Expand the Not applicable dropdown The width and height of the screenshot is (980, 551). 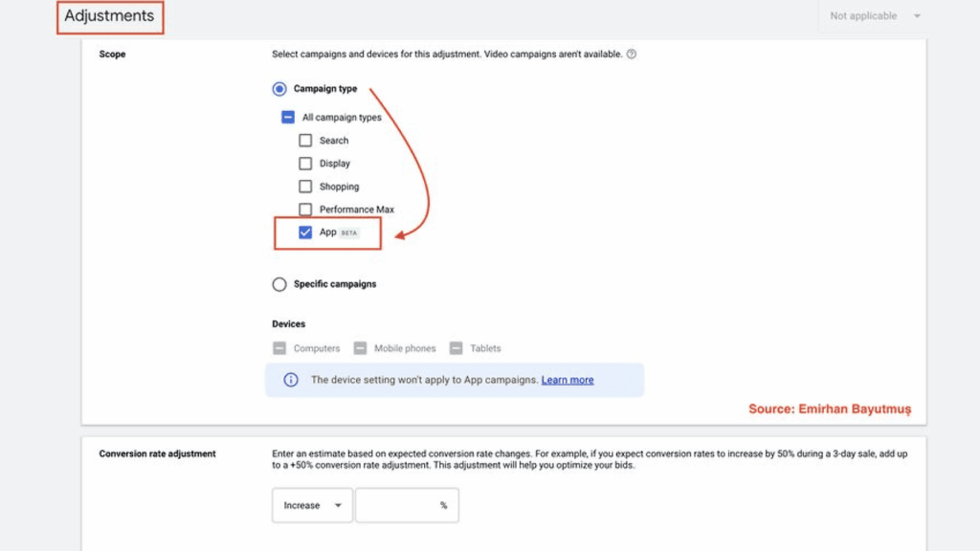pos(875,16)
